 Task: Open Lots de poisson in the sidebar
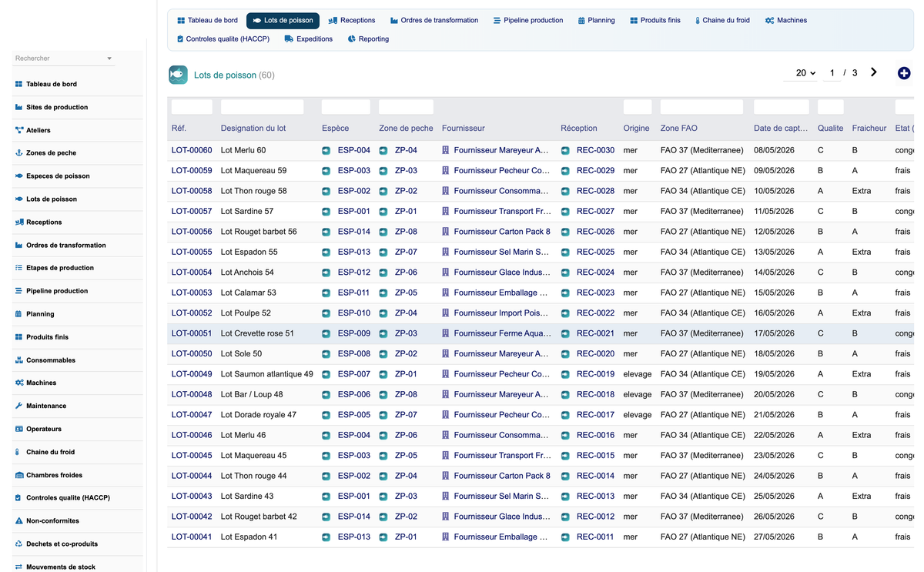point(52,199)
